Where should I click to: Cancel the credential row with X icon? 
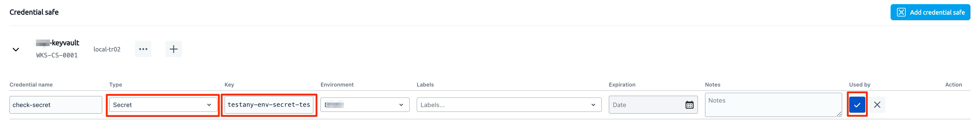click(877, 105)
